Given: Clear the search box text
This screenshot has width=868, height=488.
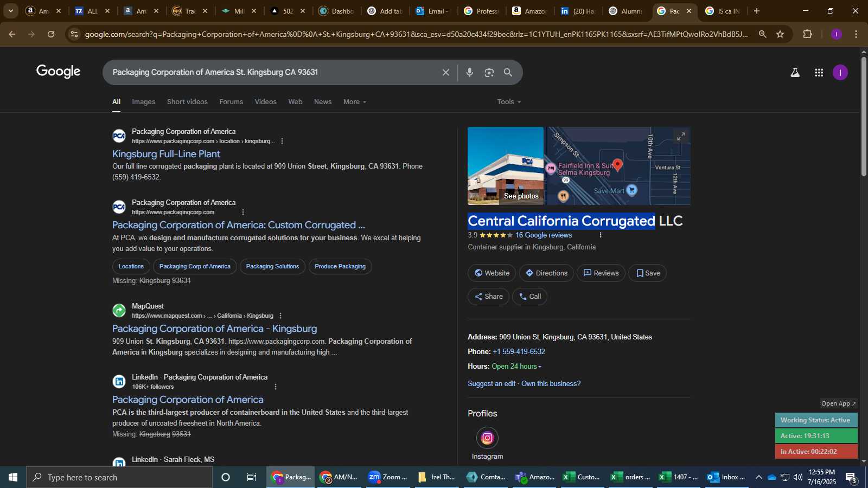Looking at the screenshot, I should pos(445,73).
